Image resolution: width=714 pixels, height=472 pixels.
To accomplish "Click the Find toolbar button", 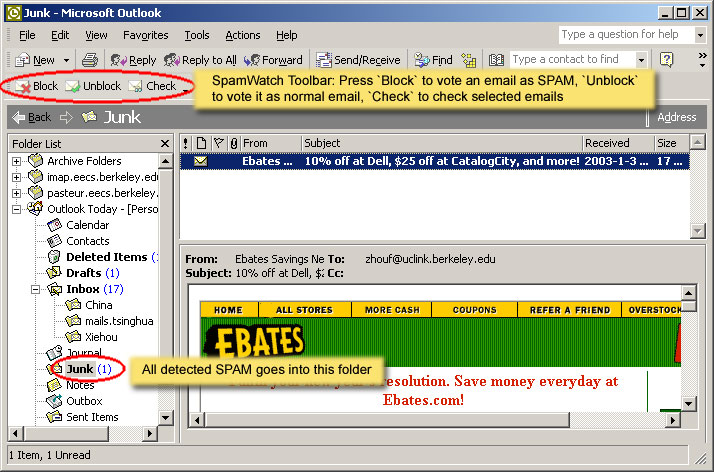I will (434, 60).
